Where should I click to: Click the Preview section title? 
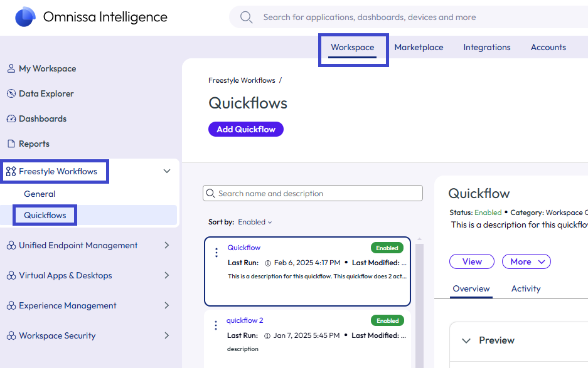tap(496, 340)
